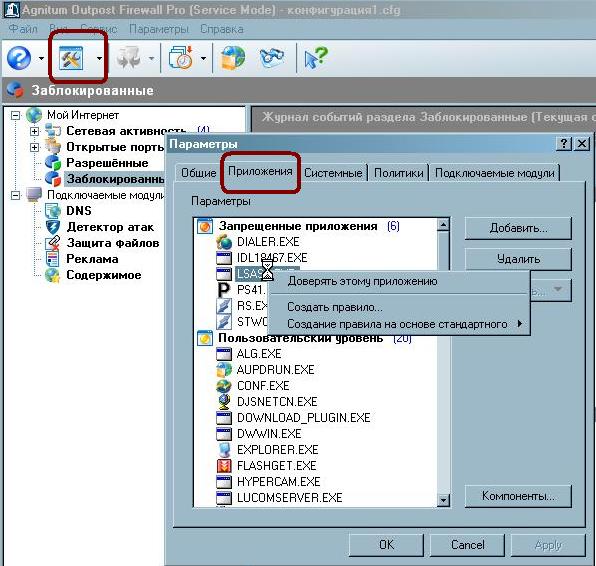Switch to the Подключаемые модули tab
The image size is (596, 566).
pyautogui.click(x=495, y=173)
